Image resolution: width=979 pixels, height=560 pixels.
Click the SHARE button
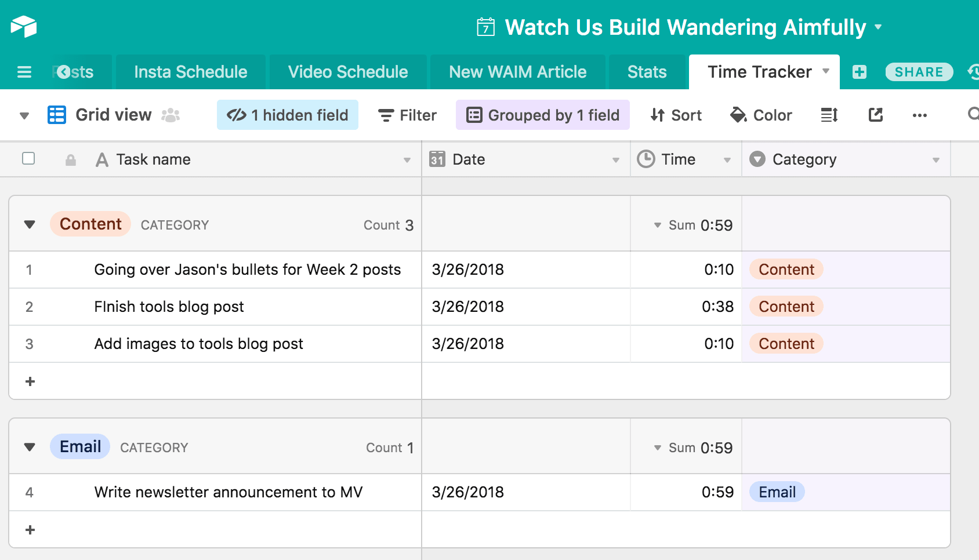(x=919, y=72)
